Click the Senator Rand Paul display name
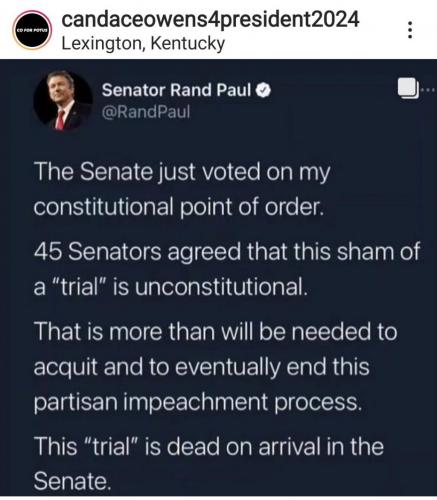Screen dimensions: 437x500 (177, 90)
